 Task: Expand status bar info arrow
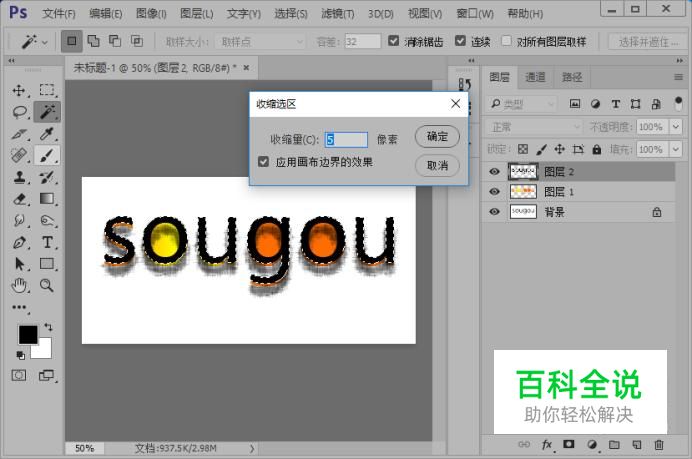pos(252,448)
